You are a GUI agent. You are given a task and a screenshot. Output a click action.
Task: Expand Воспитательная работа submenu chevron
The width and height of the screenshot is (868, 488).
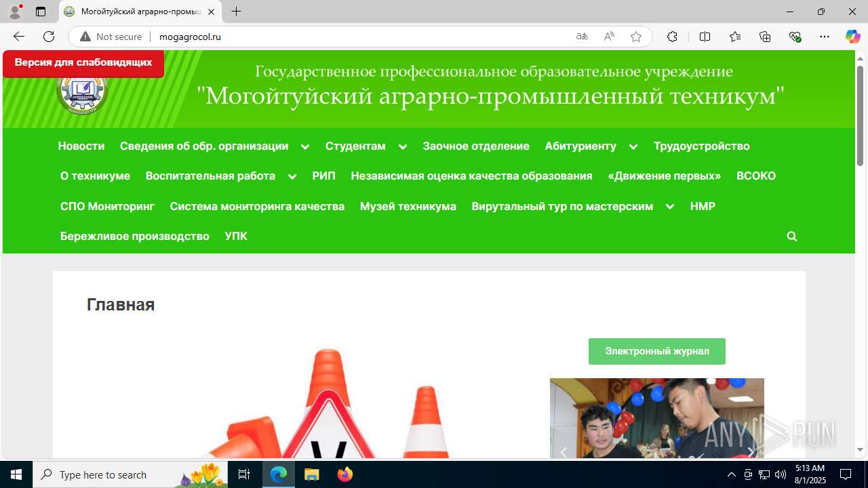pyautogui.click(x=292, y=176)
